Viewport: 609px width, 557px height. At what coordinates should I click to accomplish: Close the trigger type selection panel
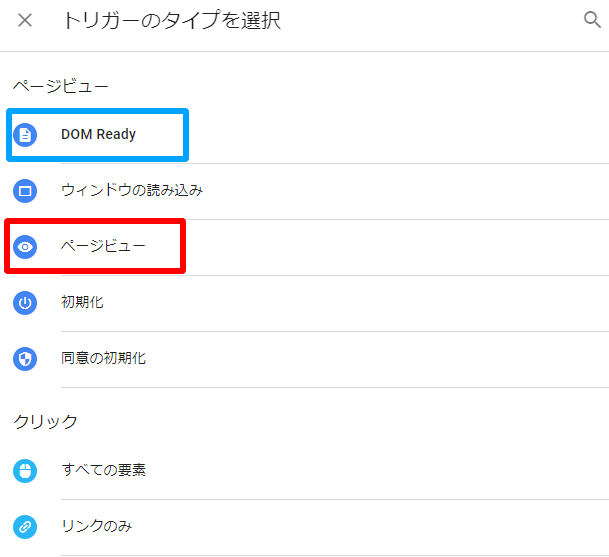coord(25,20)
